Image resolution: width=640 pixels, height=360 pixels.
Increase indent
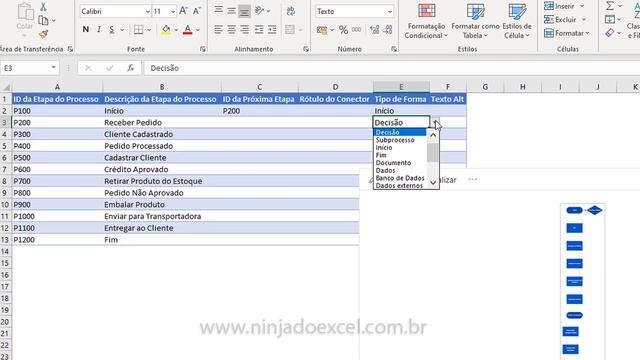pos(272,29)
